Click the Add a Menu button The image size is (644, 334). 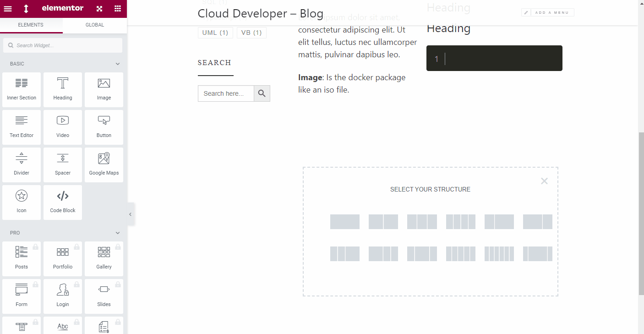(548, 12)
